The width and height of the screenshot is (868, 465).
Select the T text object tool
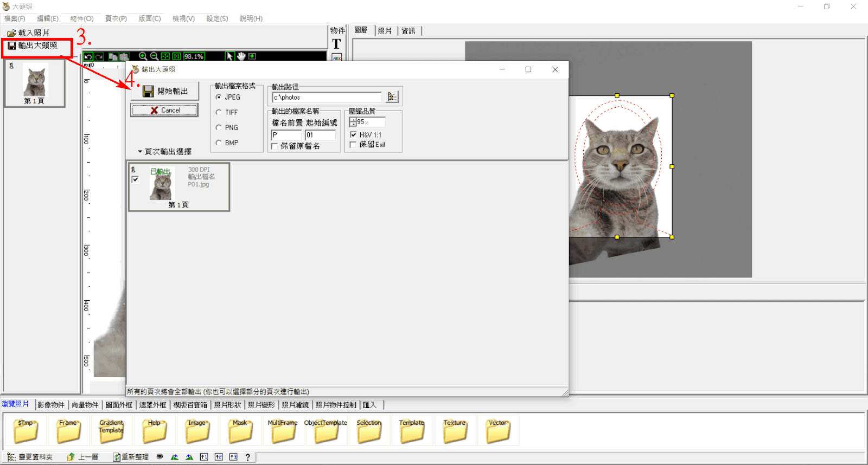pyautogui.click(x=336, y=44)
